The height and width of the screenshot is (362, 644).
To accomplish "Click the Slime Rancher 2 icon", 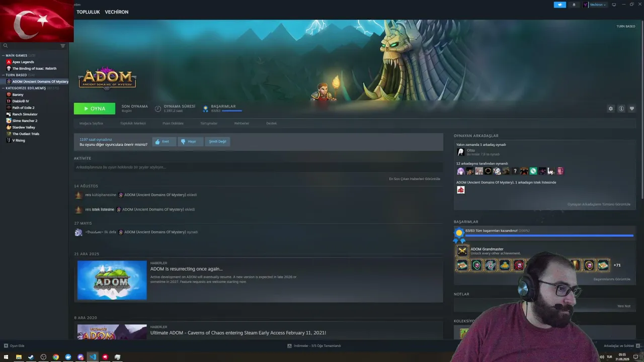I will click(9, 121).
